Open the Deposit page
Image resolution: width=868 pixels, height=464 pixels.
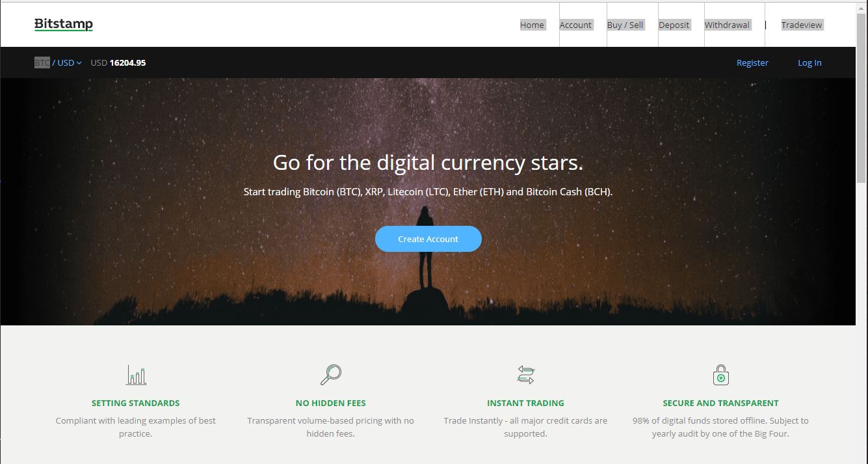pos(674,25)
